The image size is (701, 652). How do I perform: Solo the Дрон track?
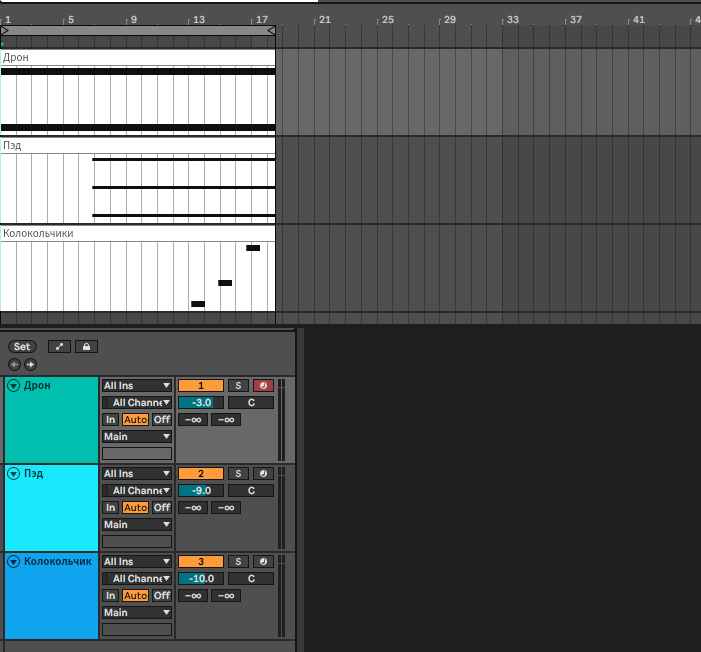tap(238, 385)
